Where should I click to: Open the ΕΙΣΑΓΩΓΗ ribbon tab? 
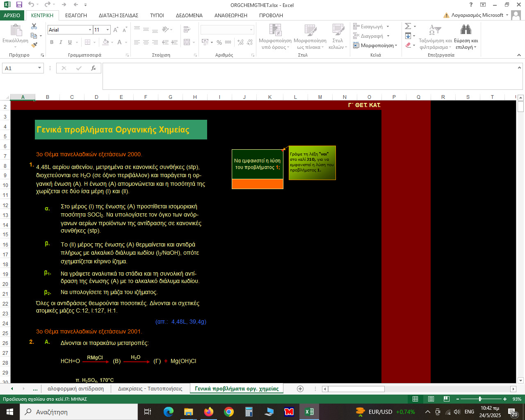pos(76,15)
